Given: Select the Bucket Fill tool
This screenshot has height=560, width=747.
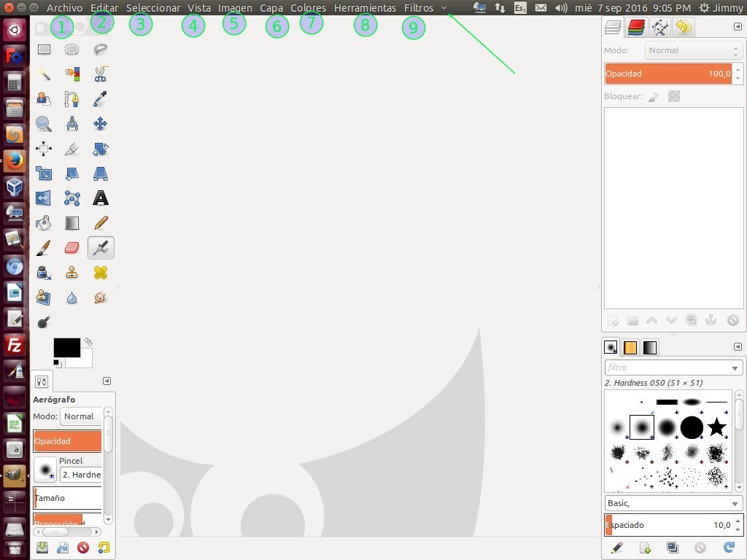Looking at the screenshot, I should click(44, 222).
